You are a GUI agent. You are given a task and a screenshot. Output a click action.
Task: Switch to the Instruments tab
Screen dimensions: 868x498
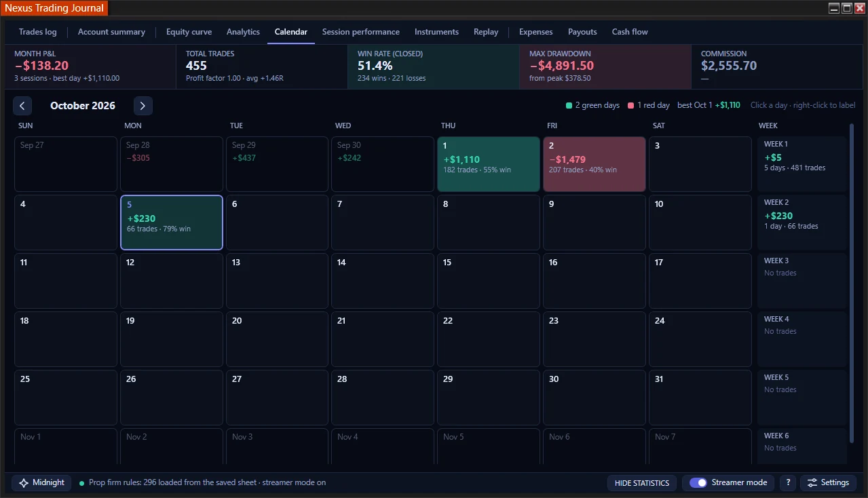coord(436,32)
